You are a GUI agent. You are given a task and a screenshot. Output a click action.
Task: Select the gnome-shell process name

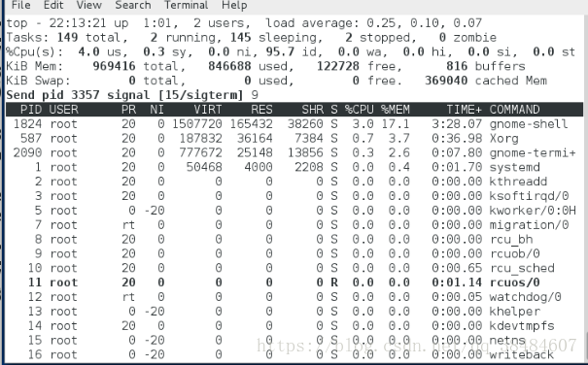529,124
